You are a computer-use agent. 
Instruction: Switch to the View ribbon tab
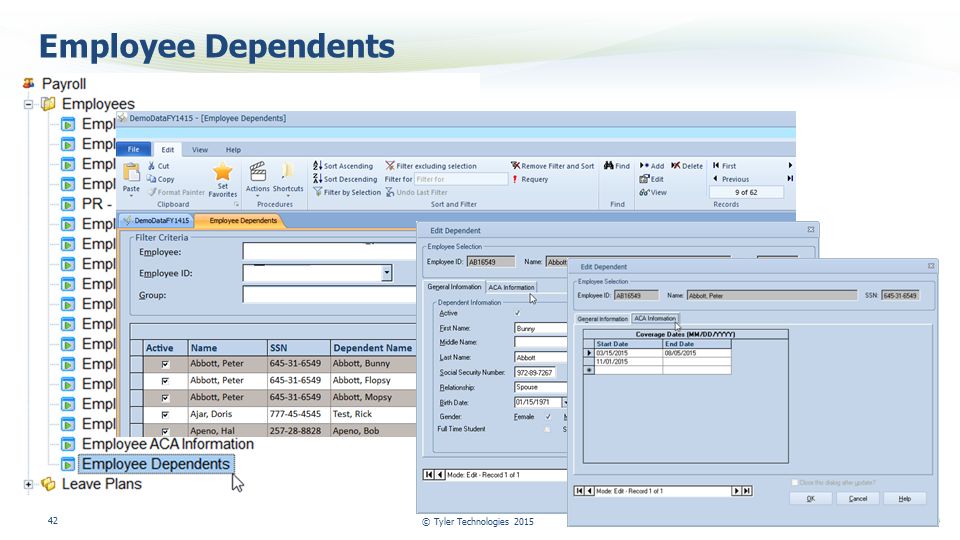coord(200,149)
